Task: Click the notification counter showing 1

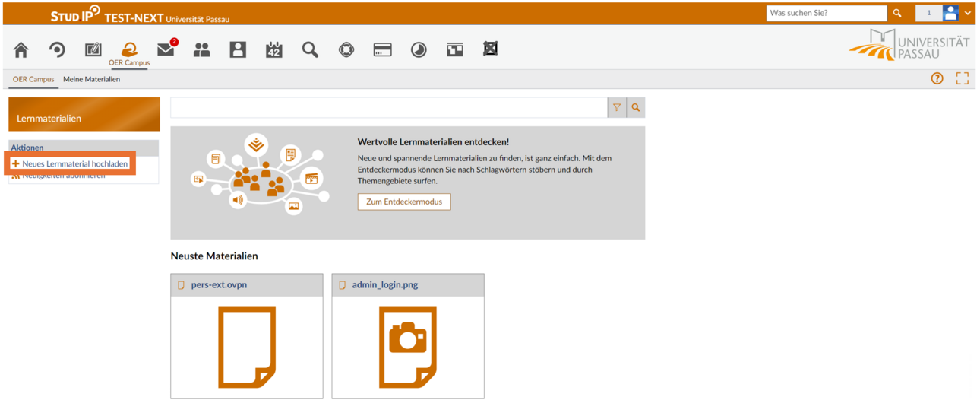Action: (928, 13)
